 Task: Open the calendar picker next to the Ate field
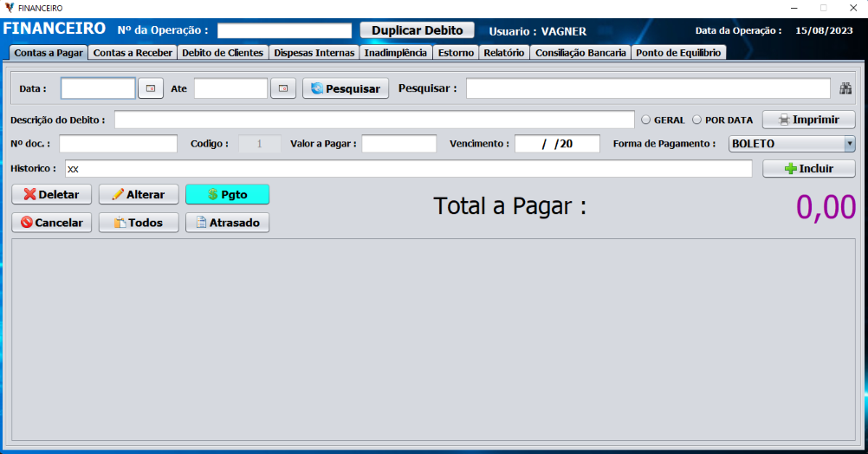point(283,88)
